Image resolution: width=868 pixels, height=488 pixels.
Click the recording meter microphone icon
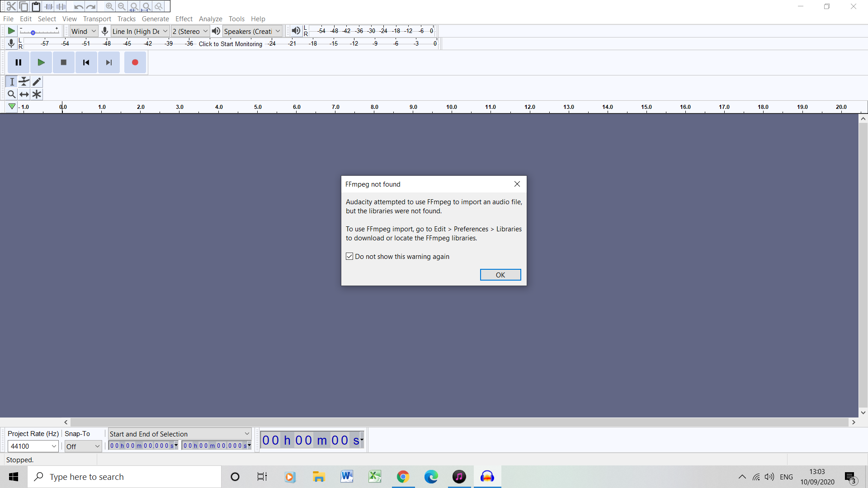pyautogui.click(x=11, y=43)
